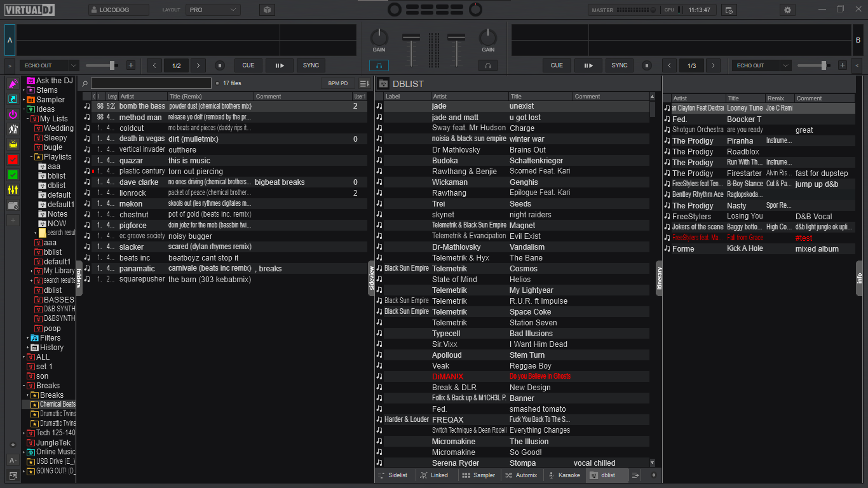
Task: Adjust deck B effect strength slider
Action: click(814, 65)
